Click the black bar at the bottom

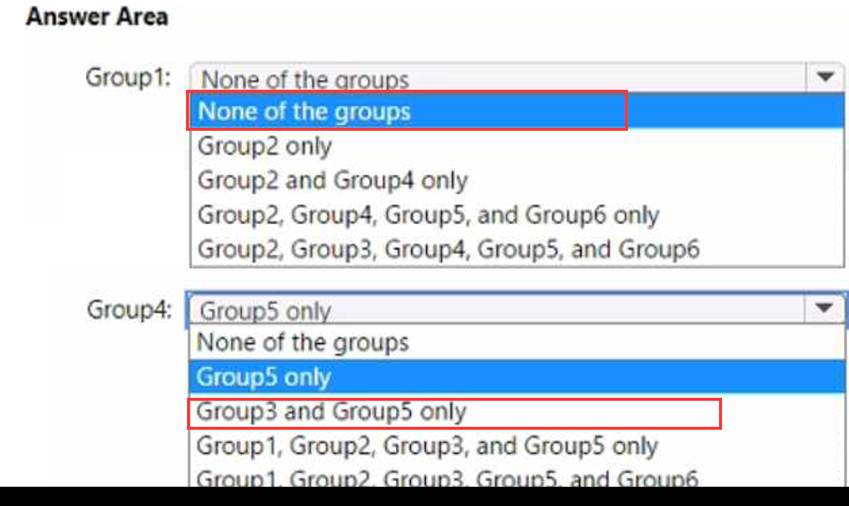tap(424, 496)
